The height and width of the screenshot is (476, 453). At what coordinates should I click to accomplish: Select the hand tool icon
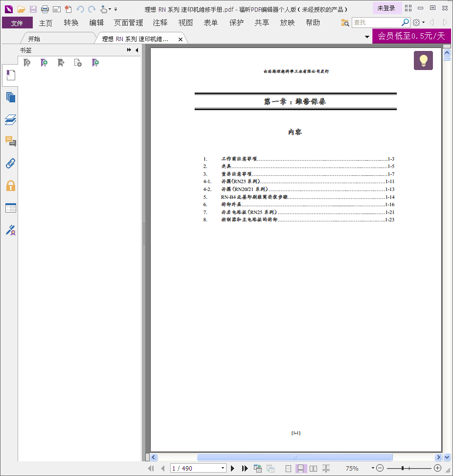[x=104, y=9]
